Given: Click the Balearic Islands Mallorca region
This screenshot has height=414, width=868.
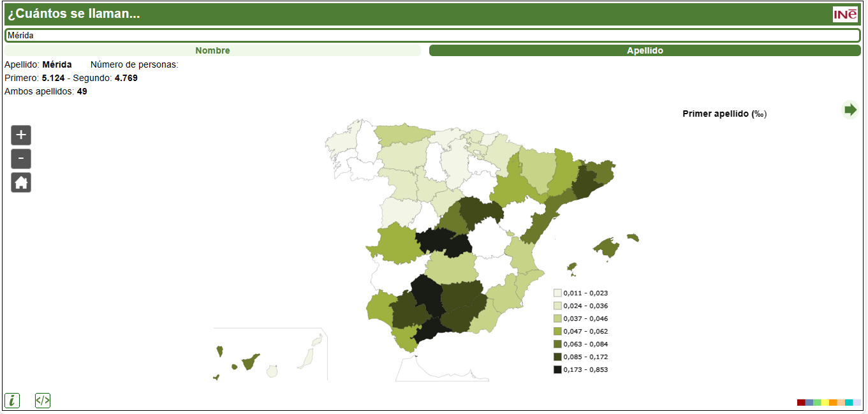Looking at the screenshot, I should 607,247.
